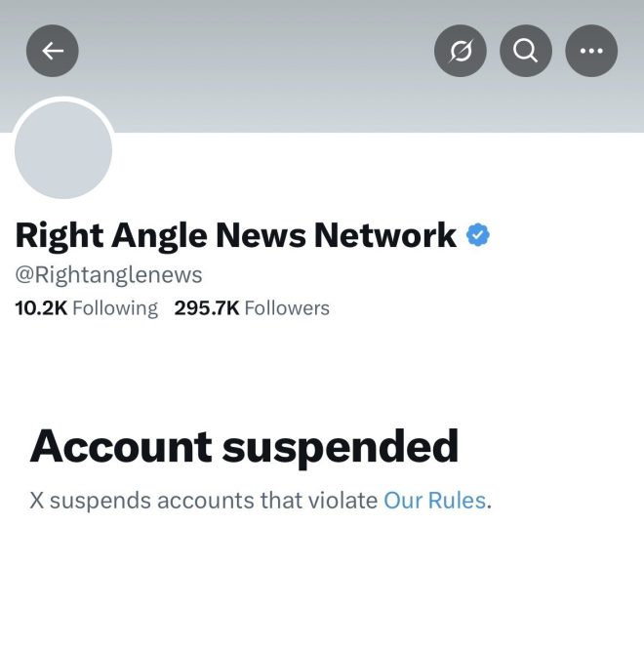This screenshot has height=647, width=644.
Task: Select the Right Angle News Network name
Action: [235, 235]
